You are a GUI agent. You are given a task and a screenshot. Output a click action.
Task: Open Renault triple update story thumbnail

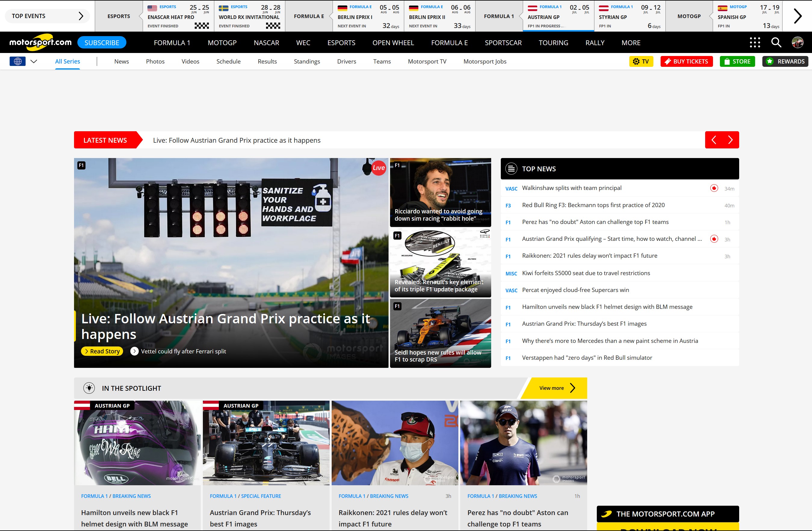(x=440, y=263)
